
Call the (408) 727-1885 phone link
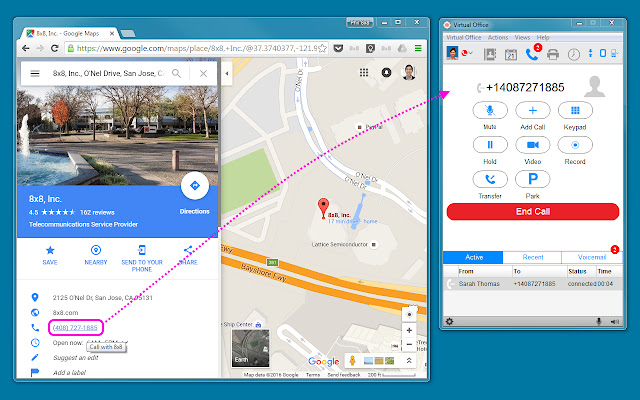point(75,328)
